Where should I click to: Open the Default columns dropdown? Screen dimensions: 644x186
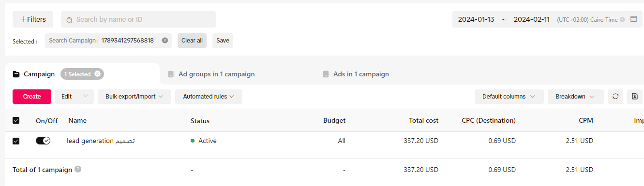509,97
